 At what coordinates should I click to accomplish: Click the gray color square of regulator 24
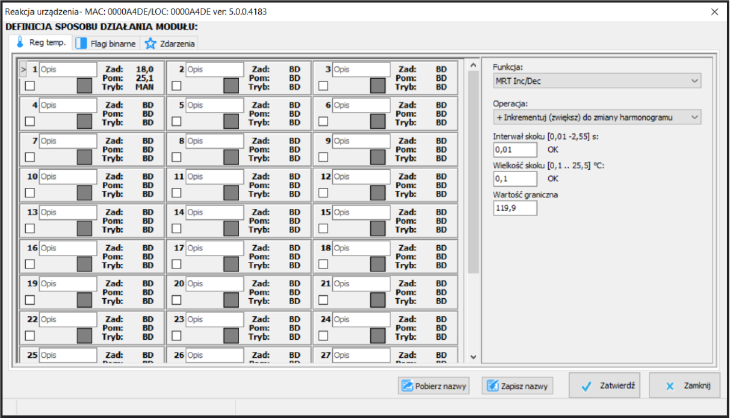pyautogui.click(x=378, y=336)
